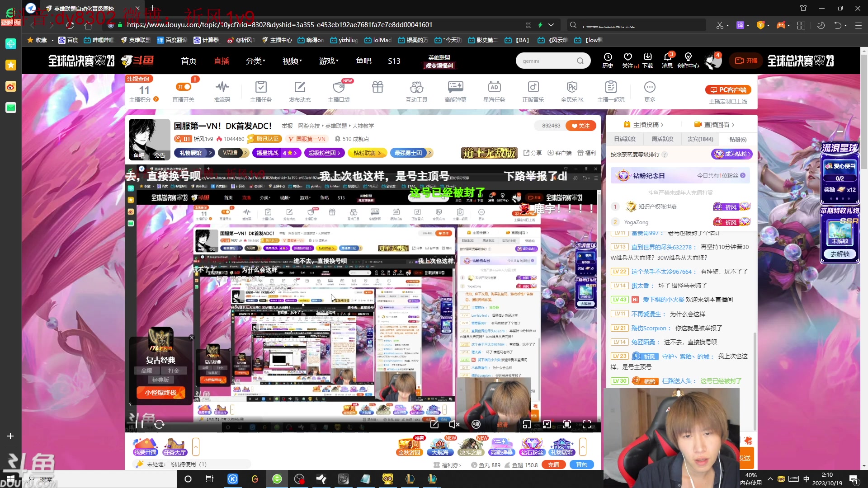Viewport: 868px width, 488px height.
Task: Open the 更多 more options icon
Action: tap(650, 91)
